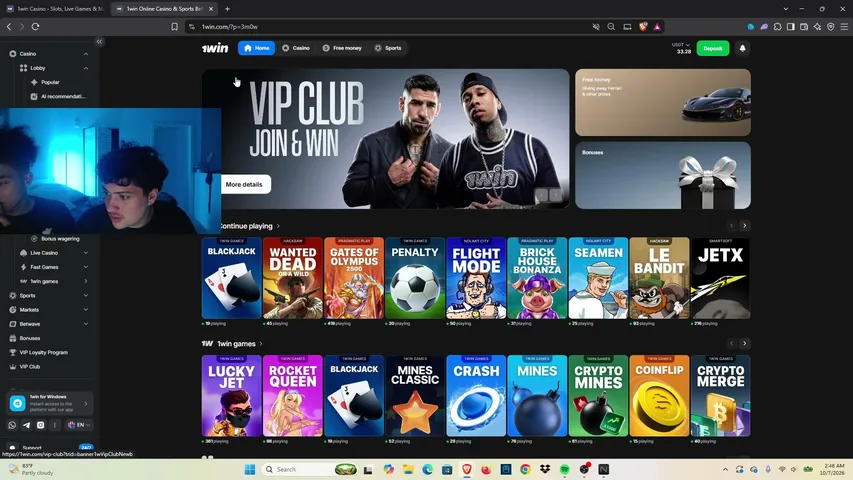853x480 pixels.
Task: Open the Bonuses gift promo card
Action: point(663,175)
